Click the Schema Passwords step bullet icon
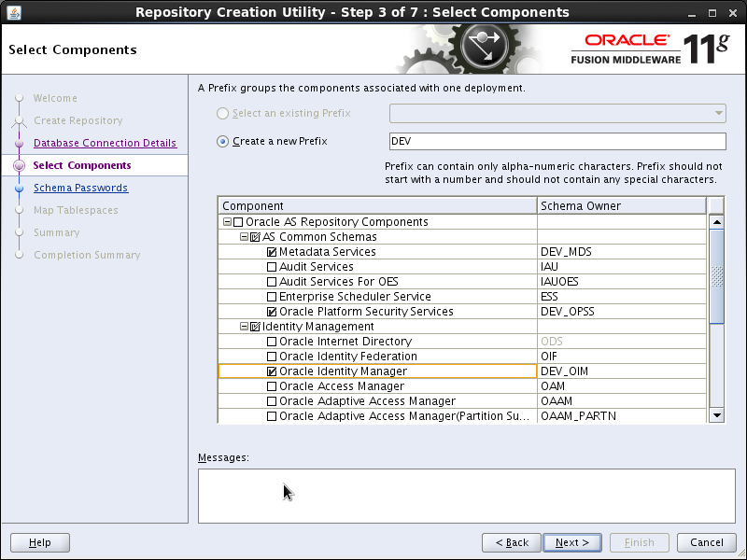This screenshot has width=747, height=560. [x=21, y=188]
